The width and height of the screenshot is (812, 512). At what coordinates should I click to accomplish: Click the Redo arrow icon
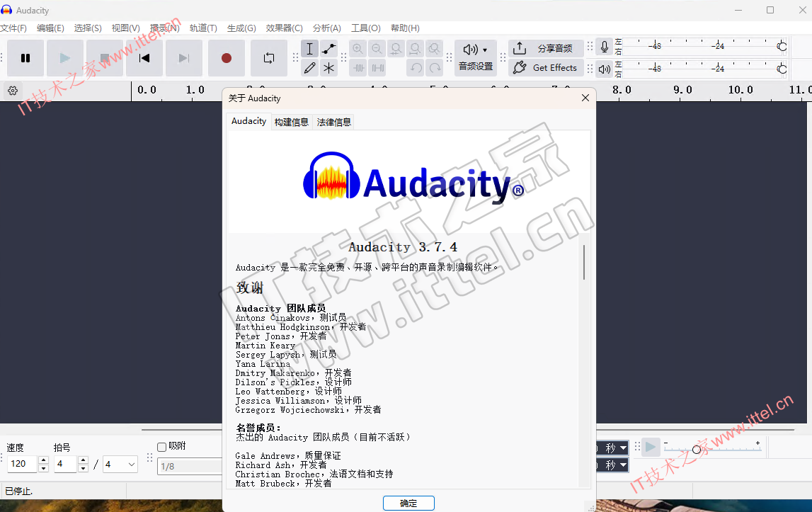tap(435, 68)
